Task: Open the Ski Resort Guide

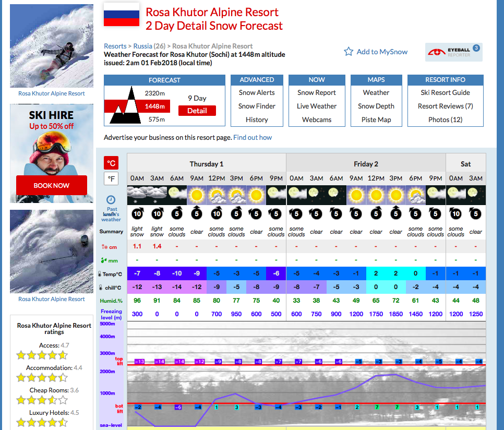Action: pos(445,92)
